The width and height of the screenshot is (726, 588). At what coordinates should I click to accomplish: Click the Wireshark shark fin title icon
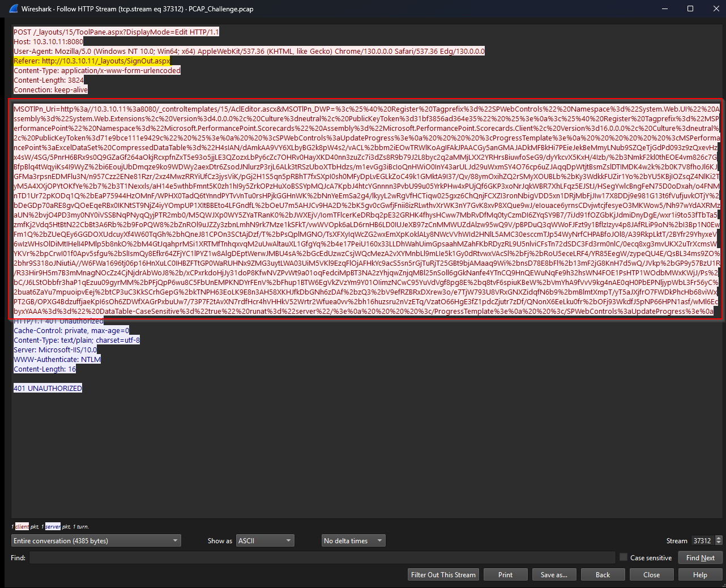pos(14,8)
